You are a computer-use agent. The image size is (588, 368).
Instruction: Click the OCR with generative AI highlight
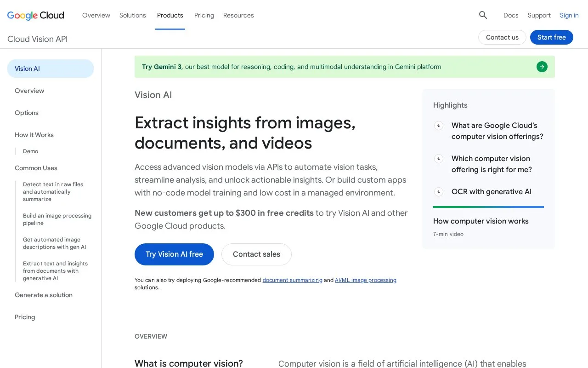pos(492,192)
